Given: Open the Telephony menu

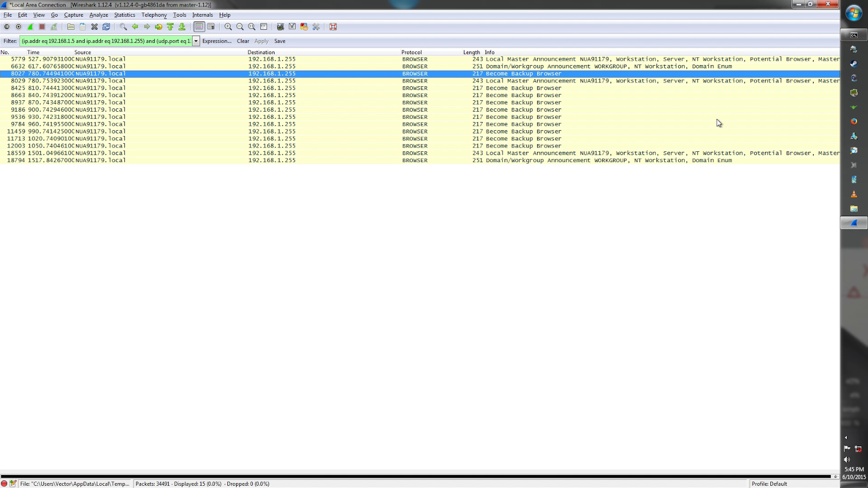Looking at the screenshot, I should tap(154, 15).
